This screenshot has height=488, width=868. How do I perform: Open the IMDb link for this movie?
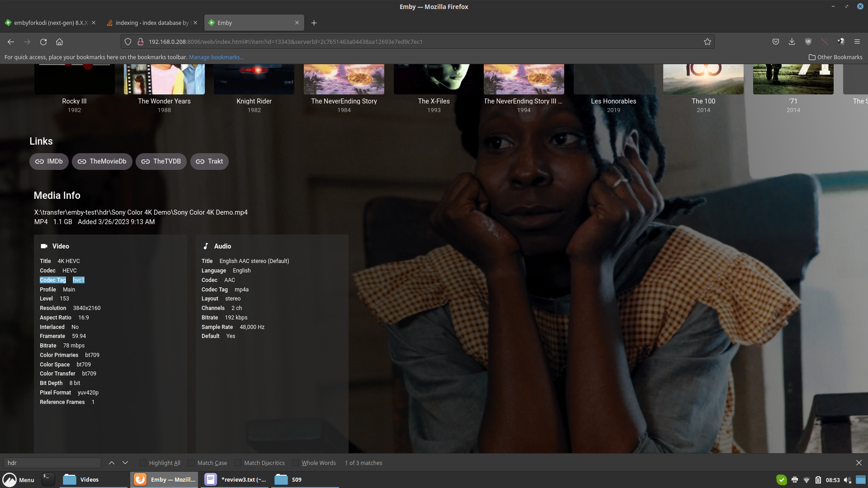click(48, 161)
